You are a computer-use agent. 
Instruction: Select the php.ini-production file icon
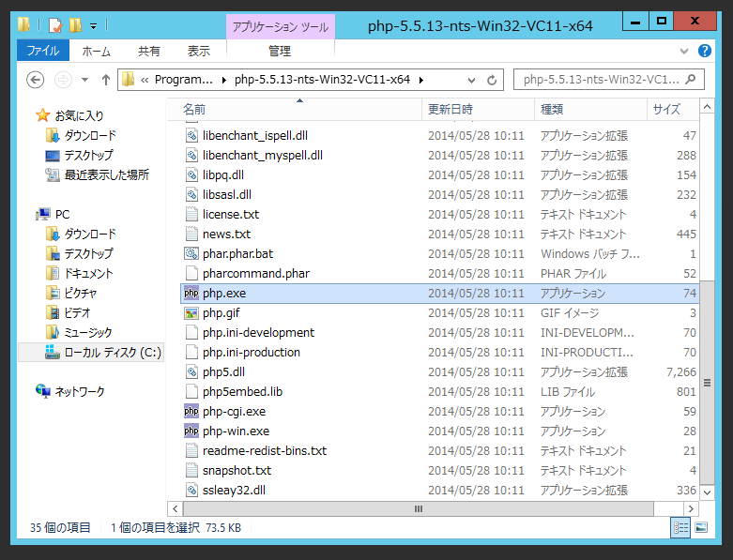[x=191, y=352]
